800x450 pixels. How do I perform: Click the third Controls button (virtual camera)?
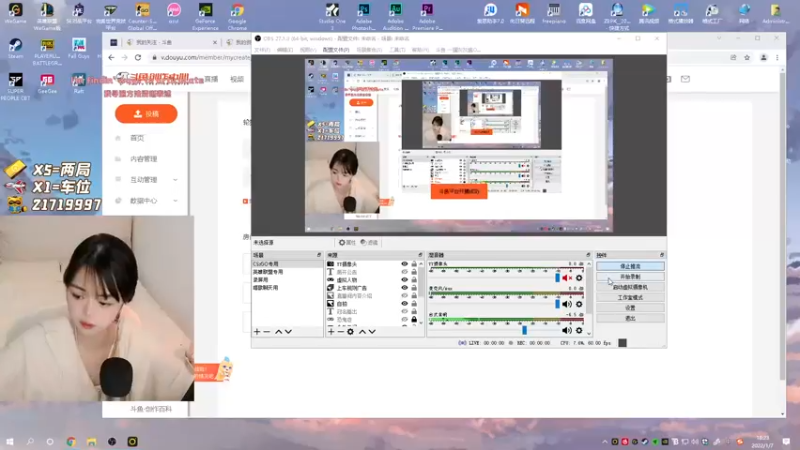pyautogui.click(x=630, y=287)
